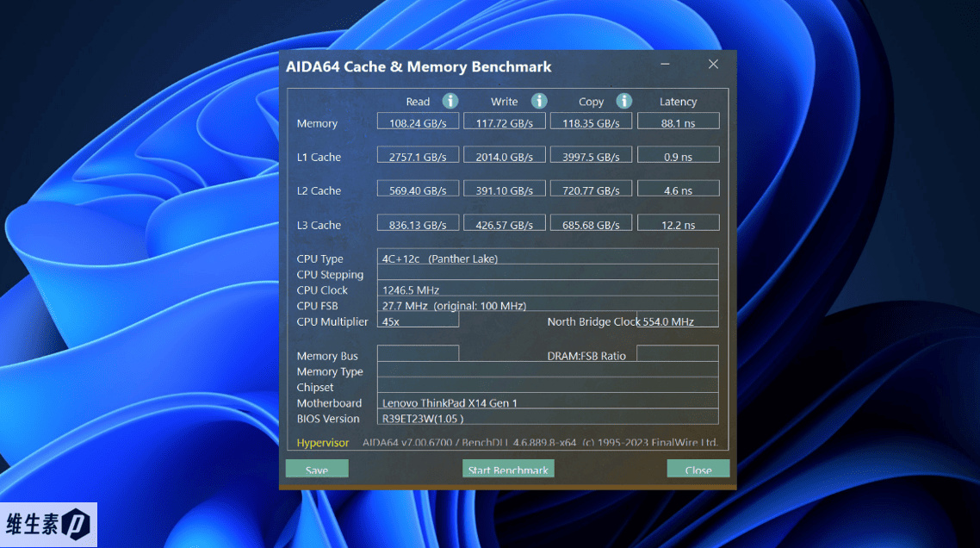Image resolution: width=980 pixels, height=548 pixels.
Task: Click BIOS Version value R39ET23W(1.05 )
Action: pyautogui.click(x=548, y=417)
